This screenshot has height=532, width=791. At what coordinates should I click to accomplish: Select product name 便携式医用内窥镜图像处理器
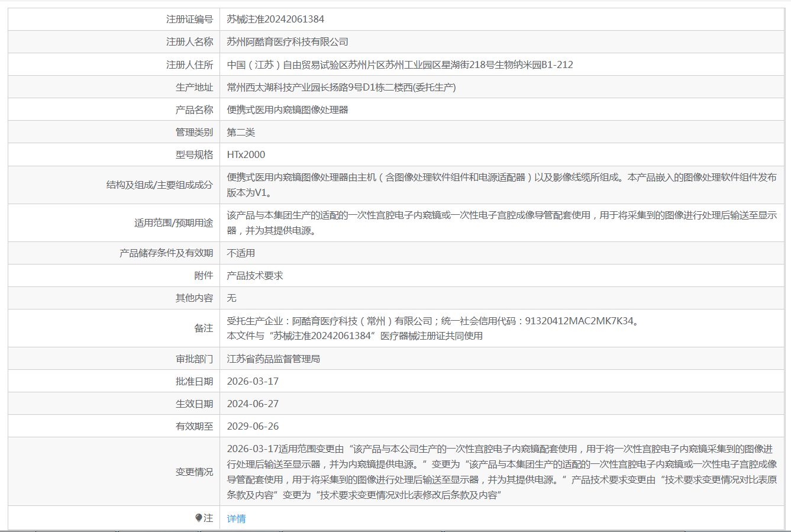(x=288, y=109)
